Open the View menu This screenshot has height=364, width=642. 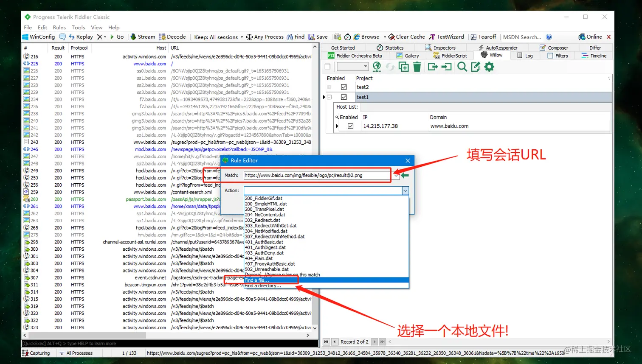tap(96, 27)
